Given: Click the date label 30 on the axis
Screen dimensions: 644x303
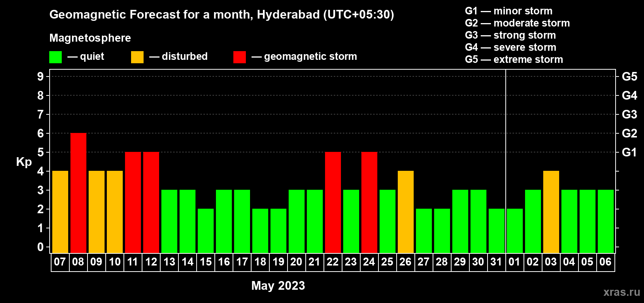Looking at the screenshot, I should pyautogui.click(x=478, y=262).
